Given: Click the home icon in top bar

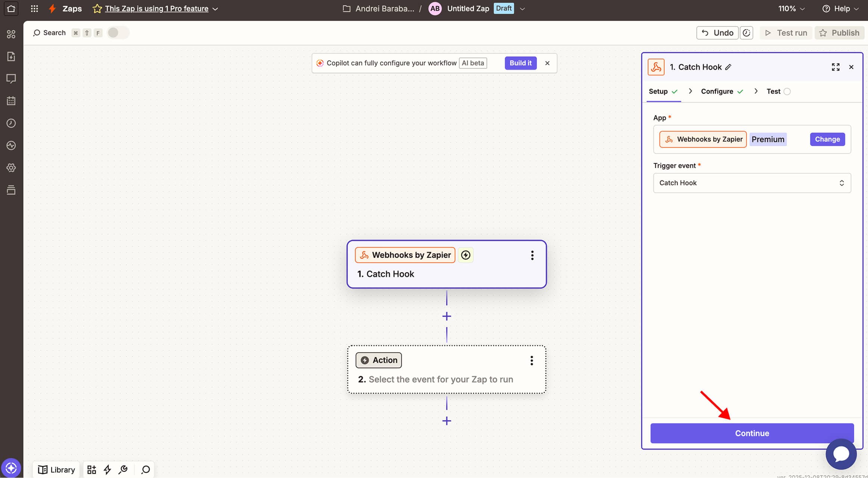Looking at the screenshot, I should pyautogui.click(x=11, y=8).
